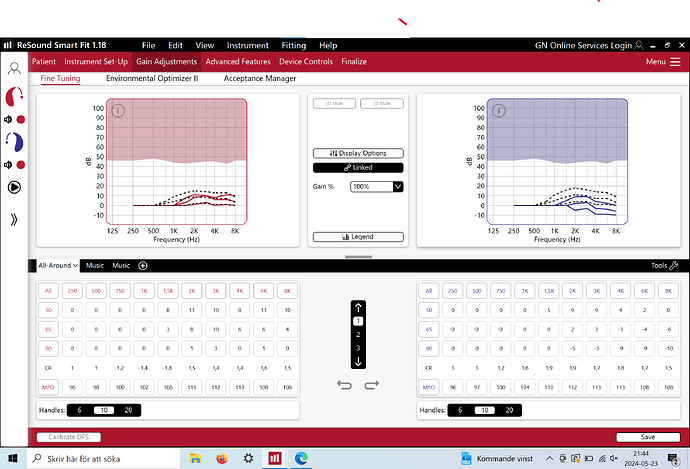The image size is (690, 469).
Task: Select step size 2 in gain stepper
Action: point(358,334)
